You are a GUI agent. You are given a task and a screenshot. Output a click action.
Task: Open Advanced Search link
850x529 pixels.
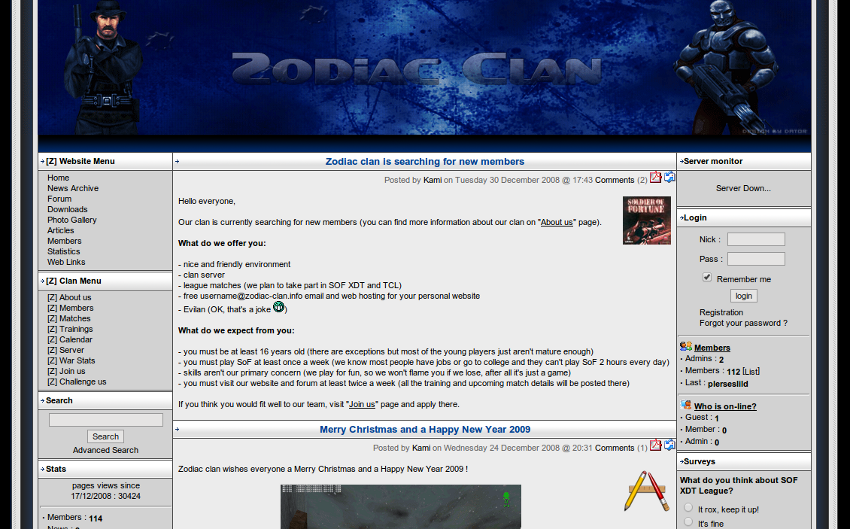coord(106,450)
